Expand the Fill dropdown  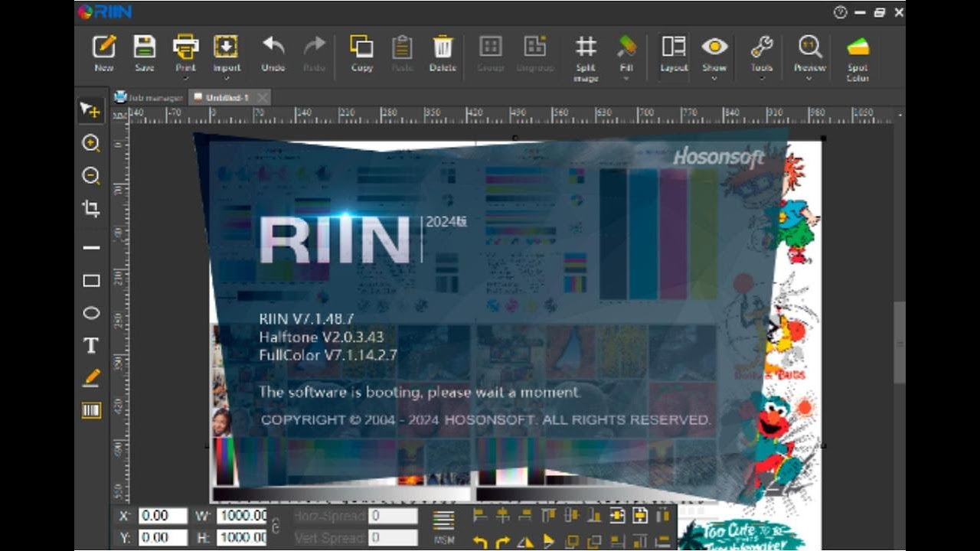(626, 78)
